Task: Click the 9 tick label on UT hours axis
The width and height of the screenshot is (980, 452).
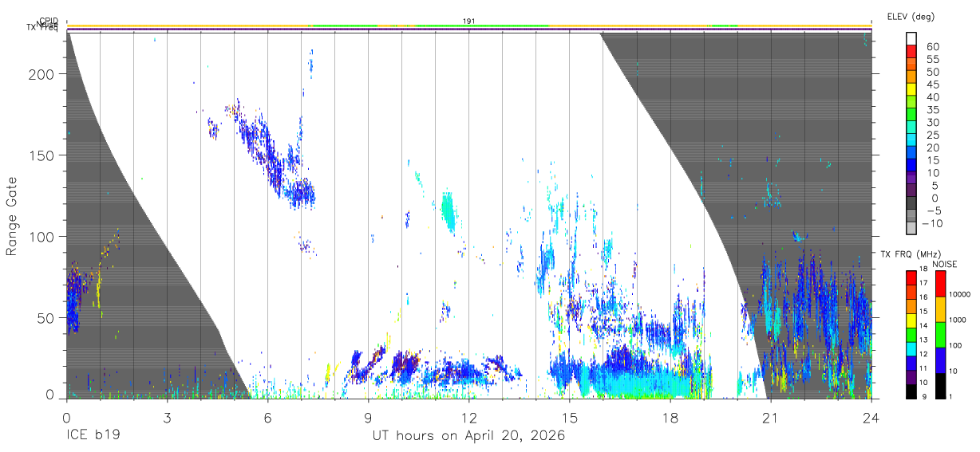Action: pyautogui.click(x=369, y=417)
